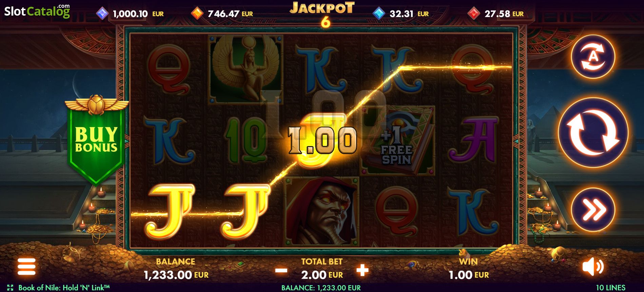Viewport: 644px width, 292px height.
Task: Open the hamburger menu
Action: click(26, 267)
